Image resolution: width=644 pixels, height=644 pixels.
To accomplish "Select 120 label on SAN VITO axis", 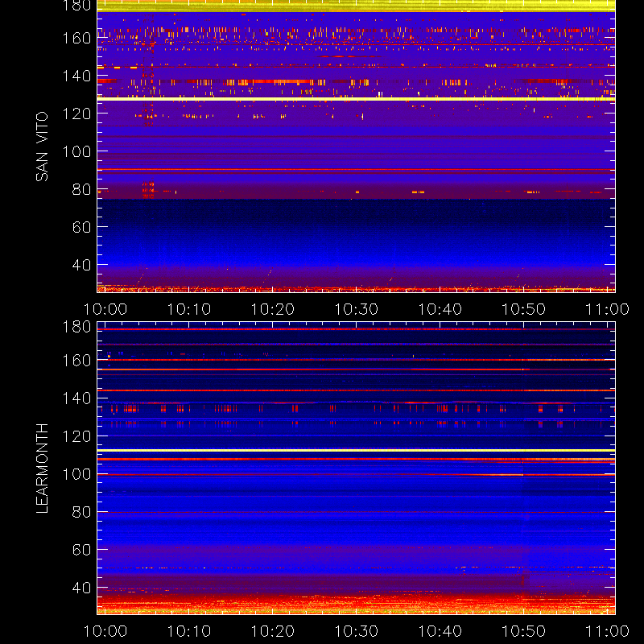I will click(76, 114).
